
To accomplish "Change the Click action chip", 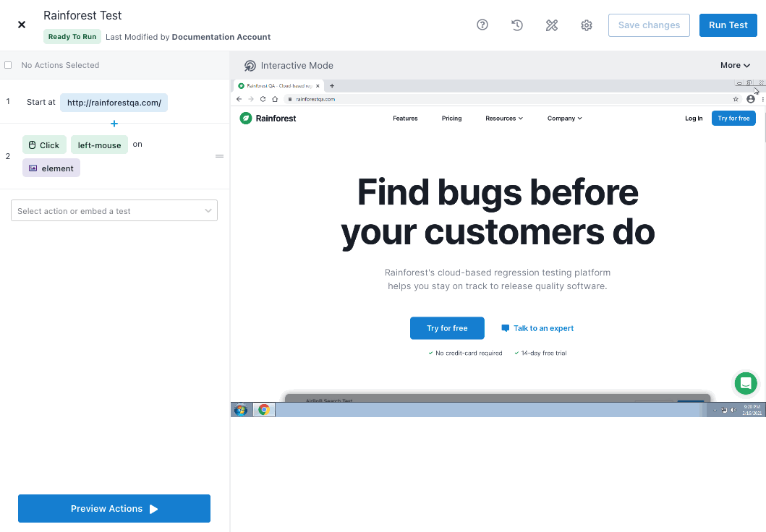I will point(44,145).
